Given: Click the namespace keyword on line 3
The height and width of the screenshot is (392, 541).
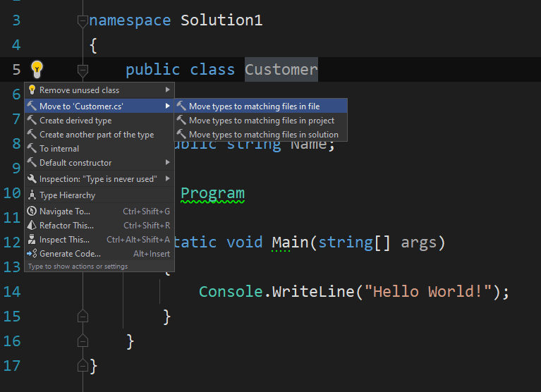Looking at the screenshot, I should pos(130,20).
